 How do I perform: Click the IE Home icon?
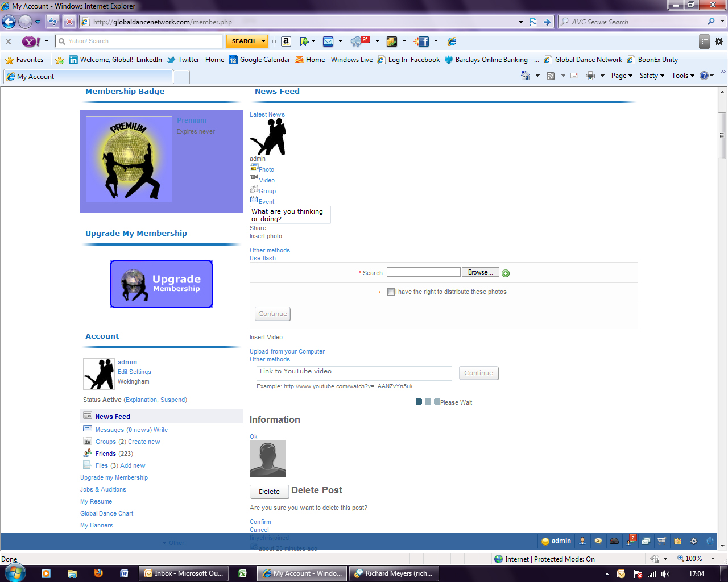tap(526, 76)
